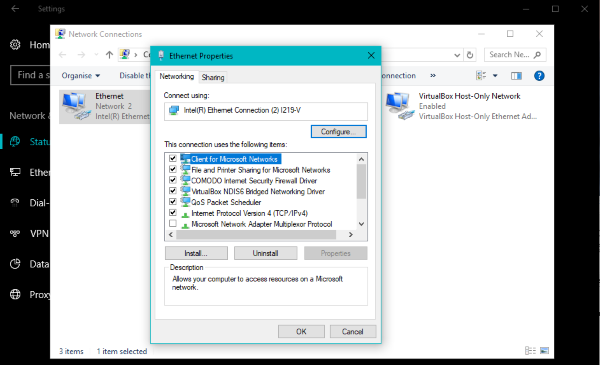
Task: Click the items list vertical scrollbar thumb
Action: 361,181
